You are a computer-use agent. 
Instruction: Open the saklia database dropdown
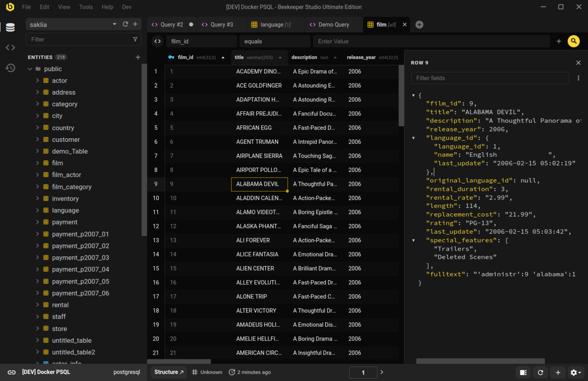click(114, 24)
